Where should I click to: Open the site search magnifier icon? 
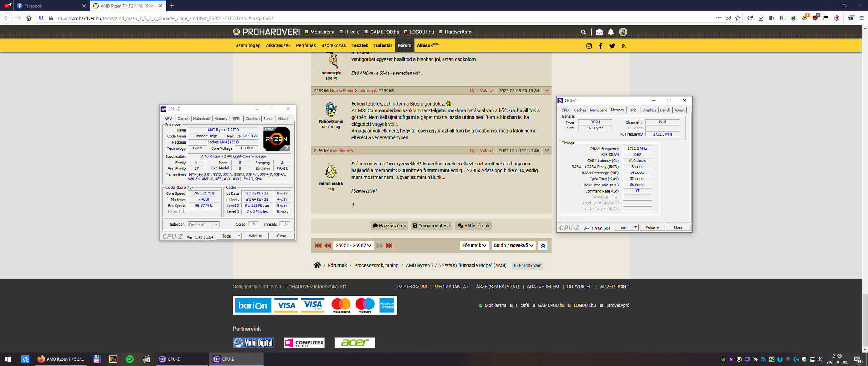[583, 32]
